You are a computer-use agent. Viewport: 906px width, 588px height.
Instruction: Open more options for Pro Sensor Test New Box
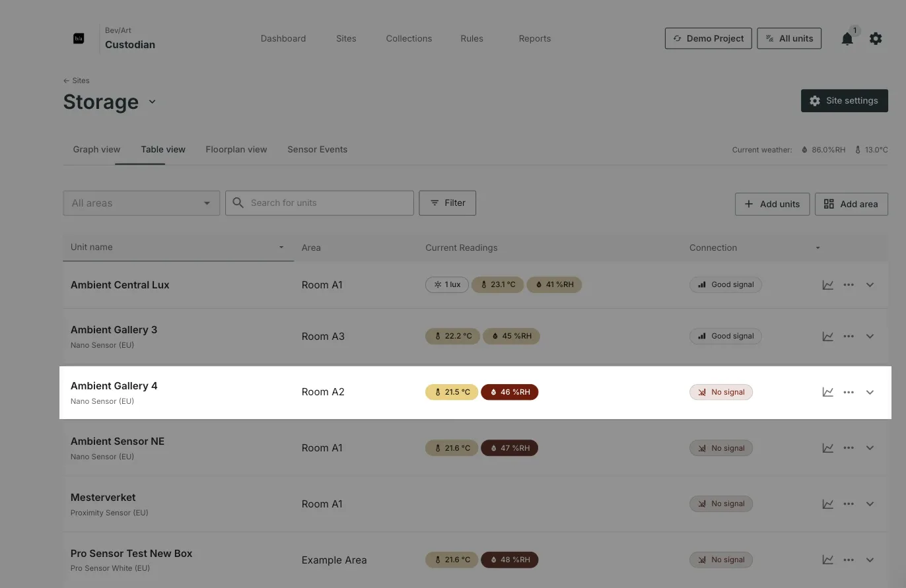849,560
